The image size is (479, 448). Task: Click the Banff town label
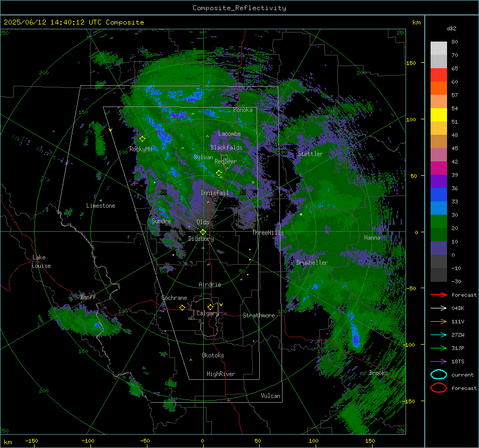click(88, 297)
